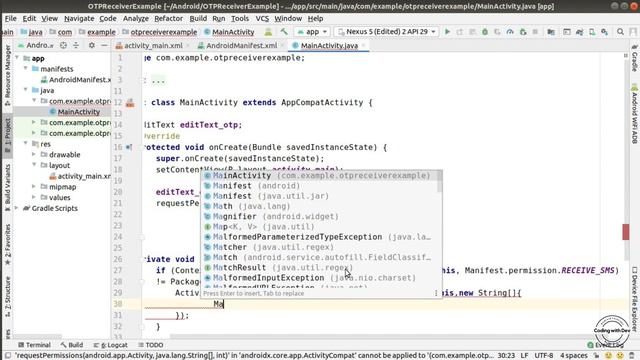640x360 pixels.
Task: Open the Terminal tool window
Action: coord(34,345)
